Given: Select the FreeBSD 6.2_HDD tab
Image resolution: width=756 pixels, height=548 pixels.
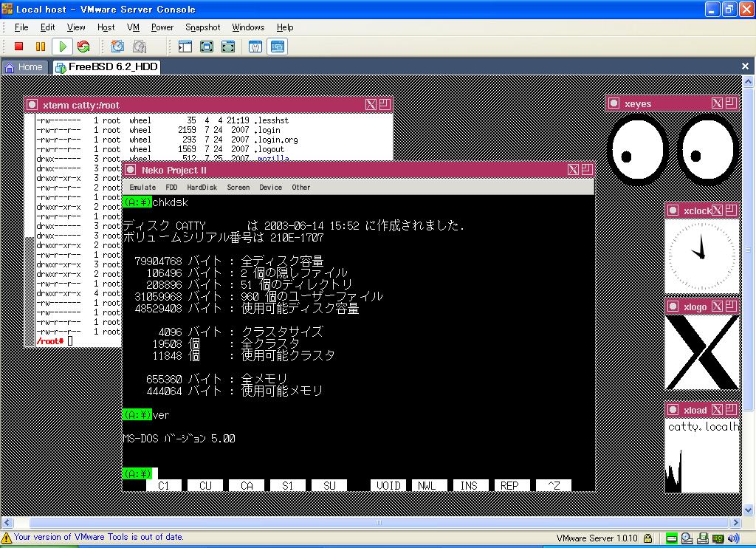Looking at the screenshot, I should click(106, 67).
